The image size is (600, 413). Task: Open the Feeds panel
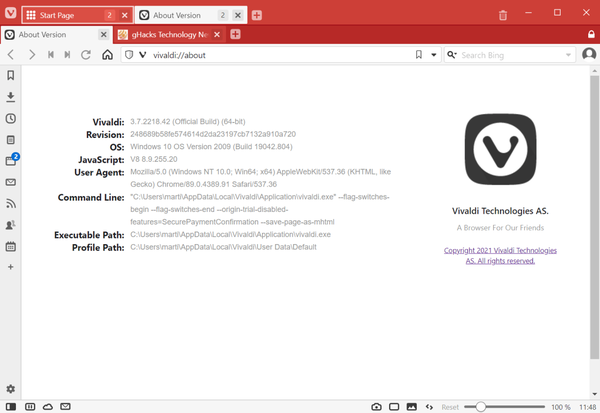coord(11,204)
